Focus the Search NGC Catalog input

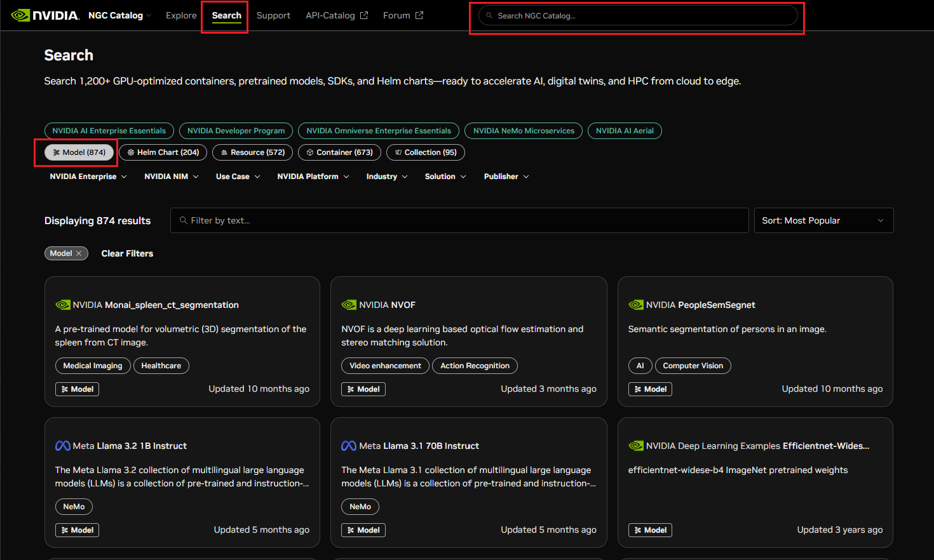click(638, 15)
